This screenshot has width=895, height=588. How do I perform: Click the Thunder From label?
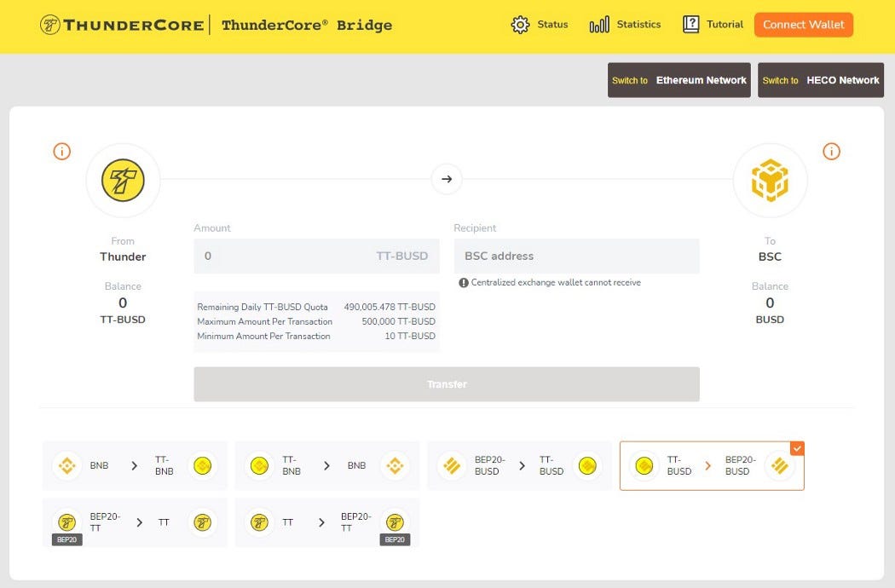123,257
